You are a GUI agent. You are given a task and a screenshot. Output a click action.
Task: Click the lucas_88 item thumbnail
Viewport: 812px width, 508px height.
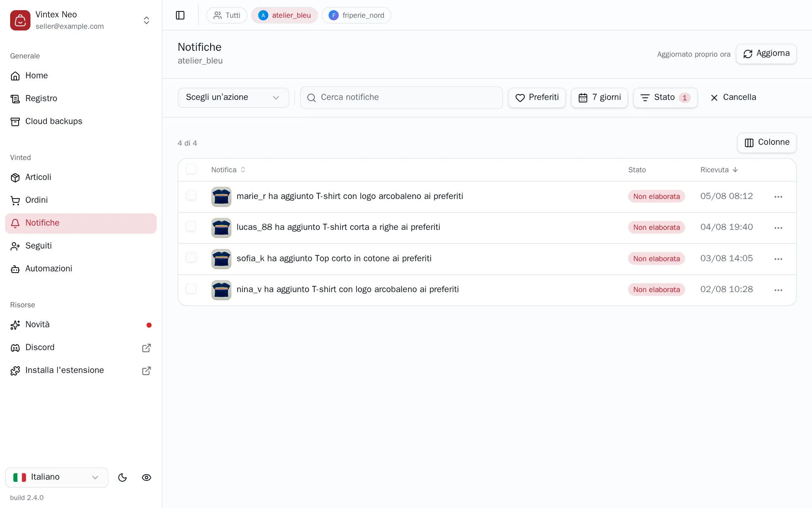click(221, 228)
